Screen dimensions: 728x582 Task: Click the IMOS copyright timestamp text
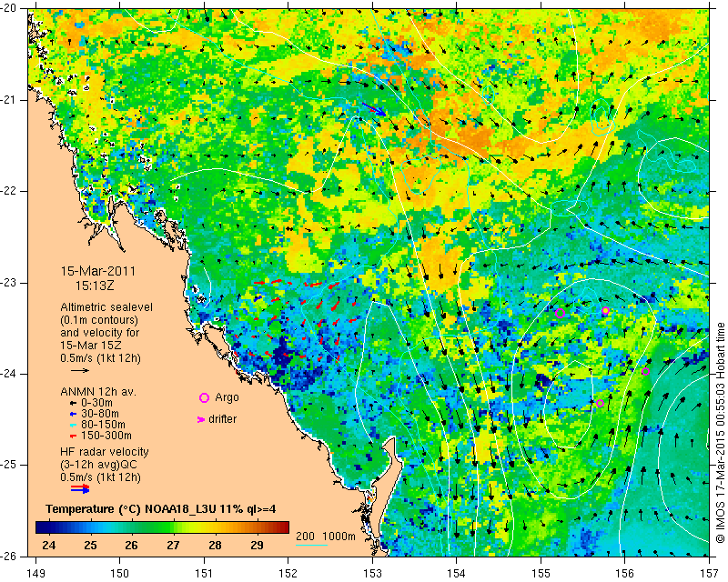tap(720, 433)
